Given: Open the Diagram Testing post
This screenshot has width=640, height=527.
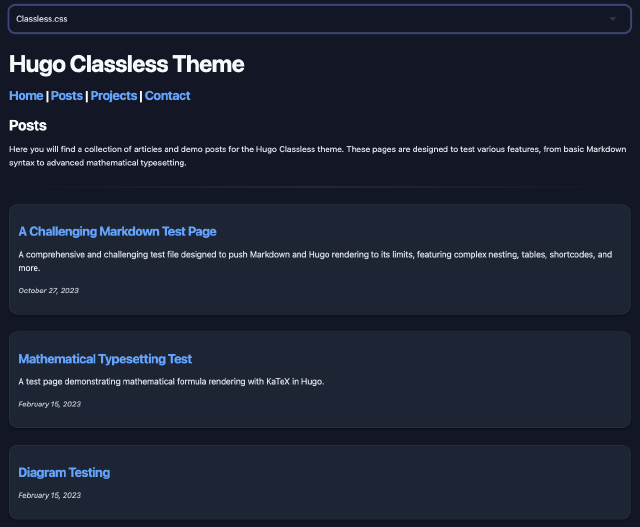Looking at the screenshot, I should (x=64, y=472).
